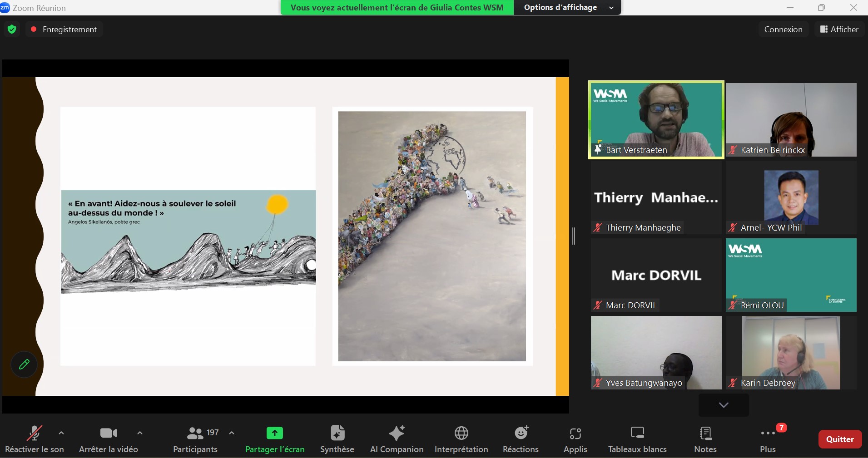Image resolution: width=868 pixels, height=458 pixels.
Task: Click the pencil annotation button on slide
Action: pos(24,364)
